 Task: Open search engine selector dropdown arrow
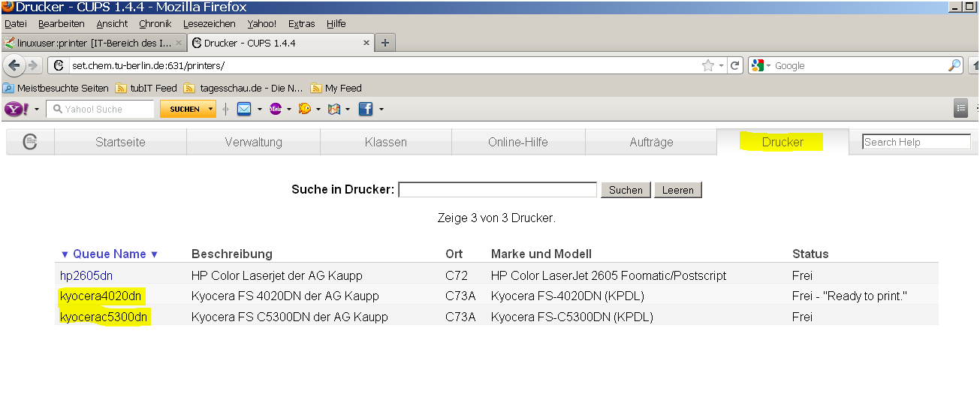click(x=768, y=66)
